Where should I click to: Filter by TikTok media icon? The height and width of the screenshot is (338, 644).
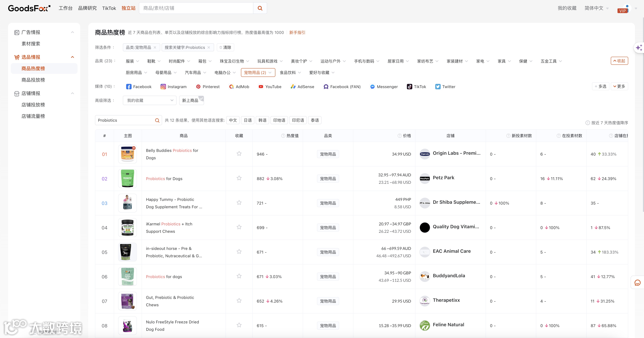pyautogui.click(x=409, y=87)
